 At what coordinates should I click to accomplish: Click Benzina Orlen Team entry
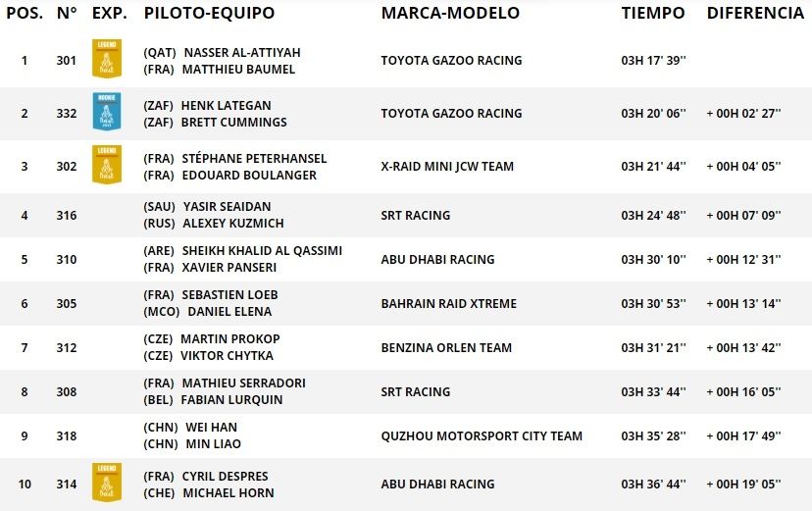pos(446,347)
